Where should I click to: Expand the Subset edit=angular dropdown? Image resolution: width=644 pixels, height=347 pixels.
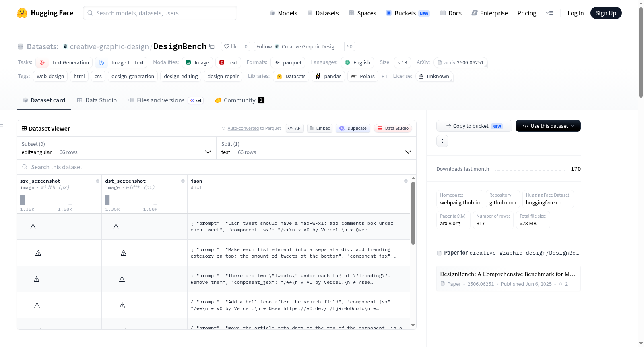[116, 148]
